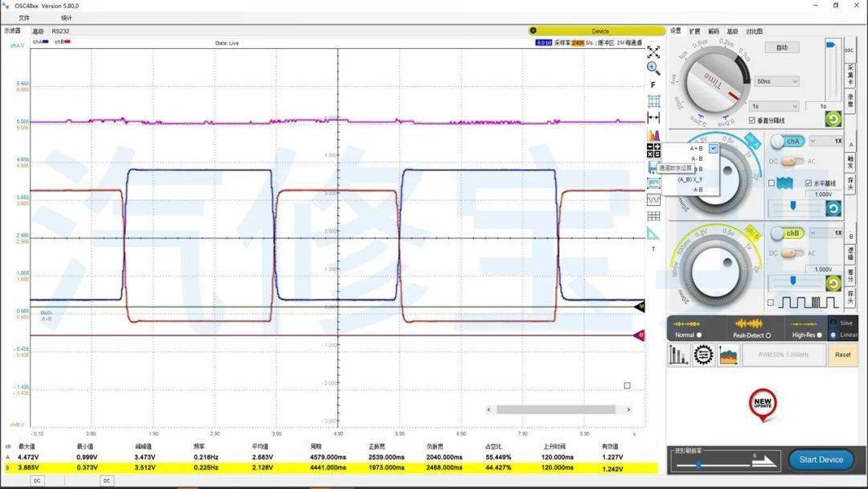The width and height of the screenshot is (868, 489).
Task: Check the box beside chA wave icon
Action: point(771,183)
